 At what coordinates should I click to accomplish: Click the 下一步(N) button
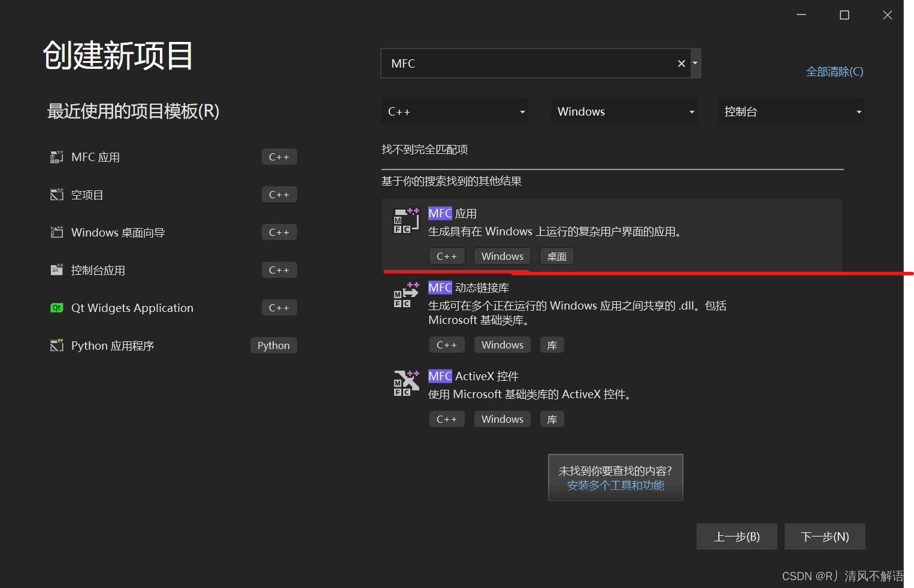point(824,537)
